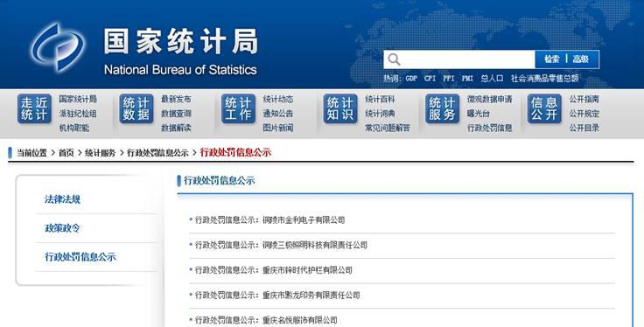Viewport: 644px width, 327px height.
Task: Open the 信息公开 blue tile
Action: pyautogui.click(x=544, y=108)
